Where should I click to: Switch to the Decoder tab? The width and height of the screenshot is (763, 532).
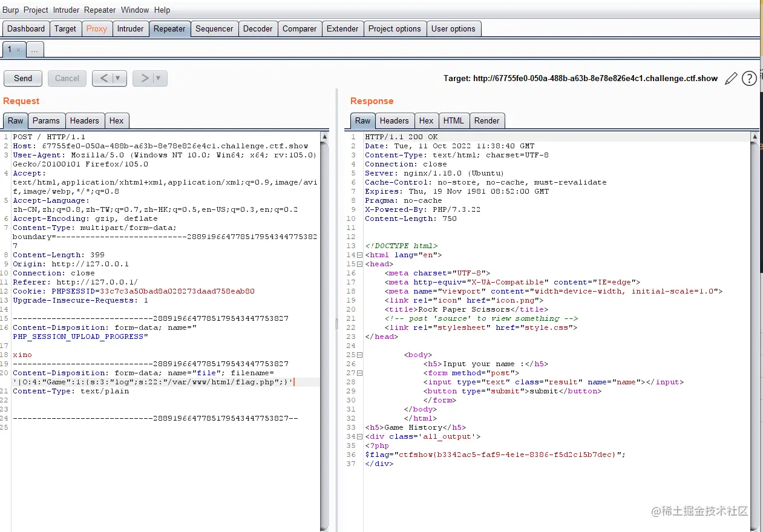[x=258, y=29]
